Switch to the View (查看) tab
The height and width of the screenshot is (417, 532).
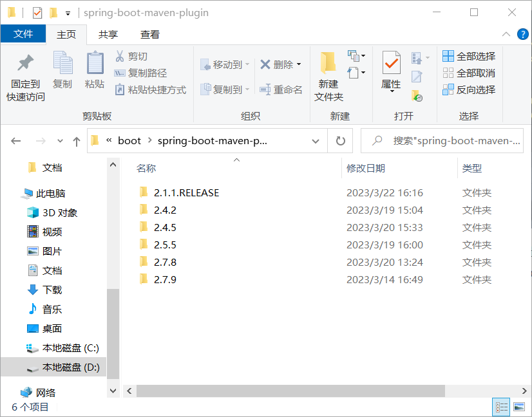pyautogui.click(x=149, y=34)
